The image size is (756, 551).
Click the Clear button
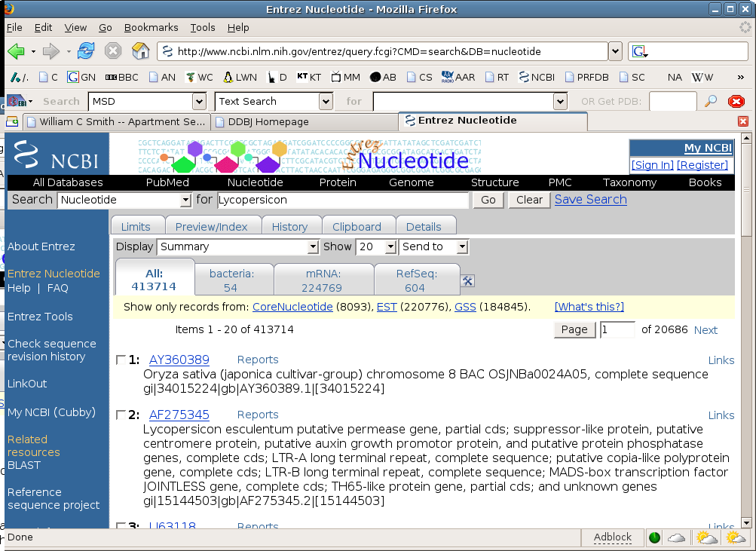[529, 200]
